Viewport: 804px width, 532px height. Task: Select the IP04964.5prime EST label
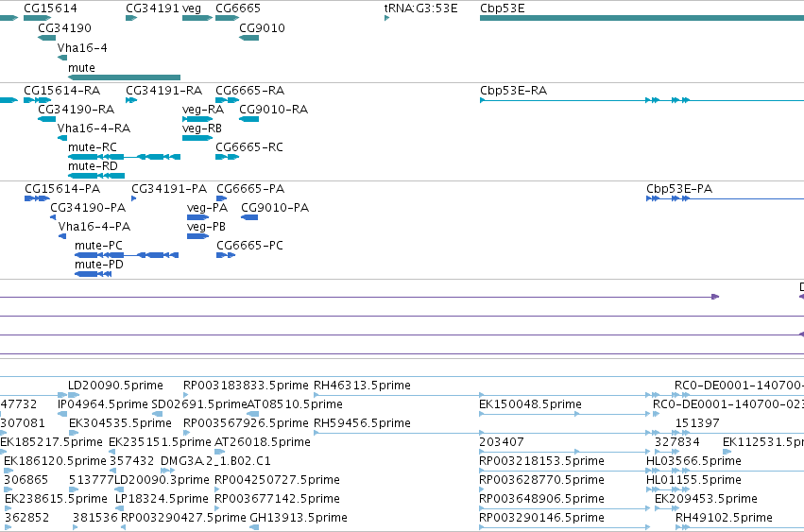(103, 404)
